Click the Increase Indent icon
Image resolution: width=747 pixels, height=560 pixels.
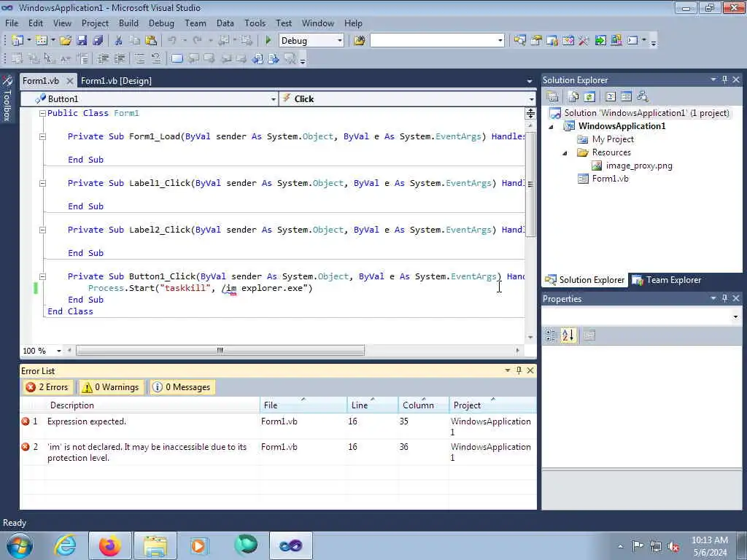(x=119, y=58)
